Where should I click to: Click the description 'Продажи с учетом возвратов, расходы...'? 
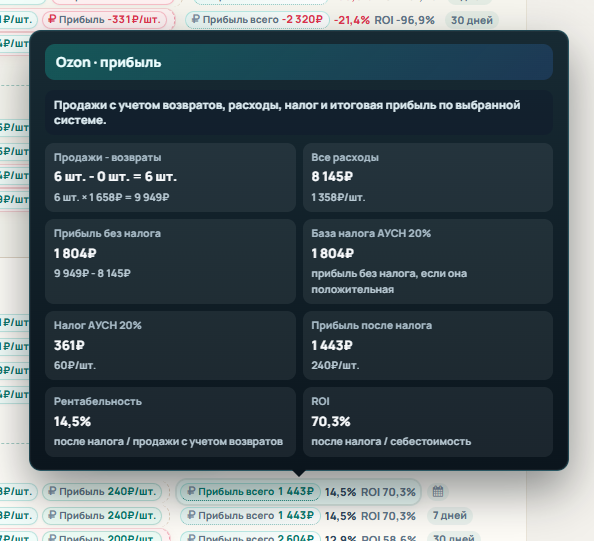click(299, 112)
